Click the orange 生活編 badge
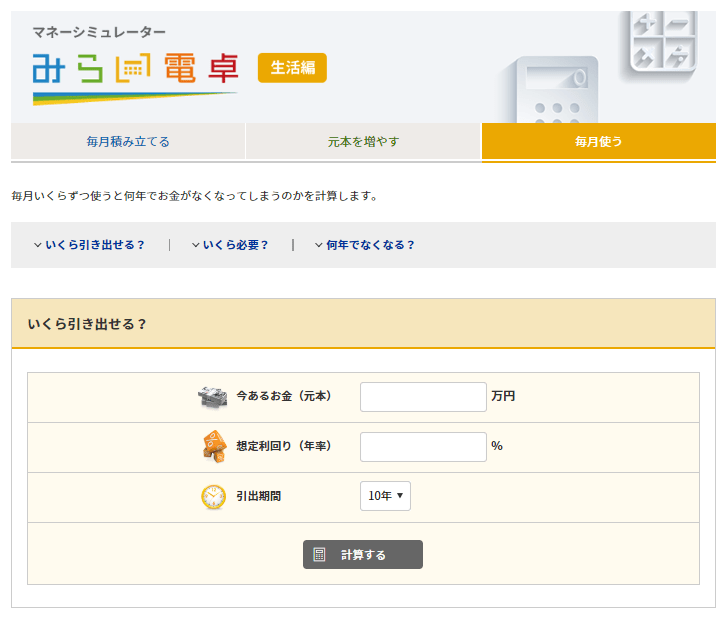Image resolution: width=728 pixels, height=619 pixels. pyautogui.click(x=292, y=68)
